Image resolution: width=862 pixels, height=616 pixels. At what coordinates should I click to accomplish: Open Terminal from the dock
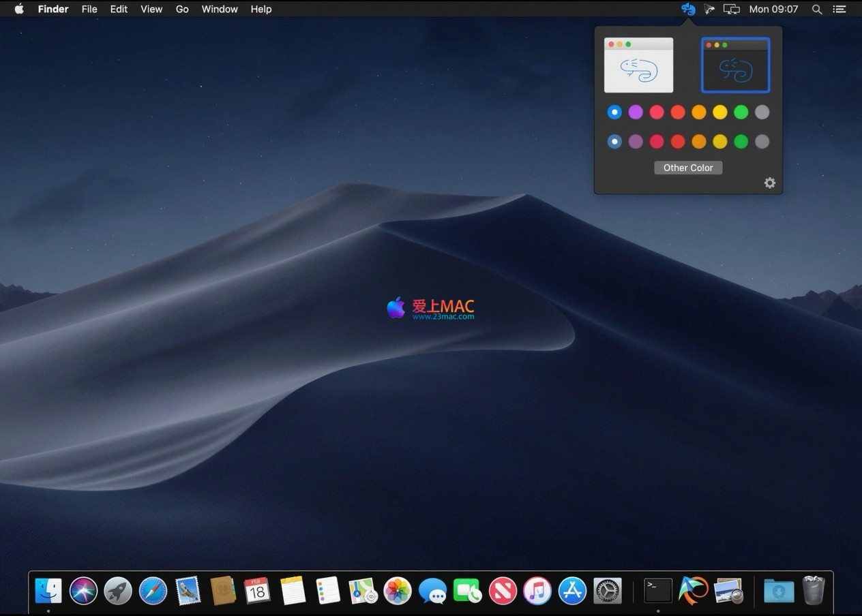658,591
